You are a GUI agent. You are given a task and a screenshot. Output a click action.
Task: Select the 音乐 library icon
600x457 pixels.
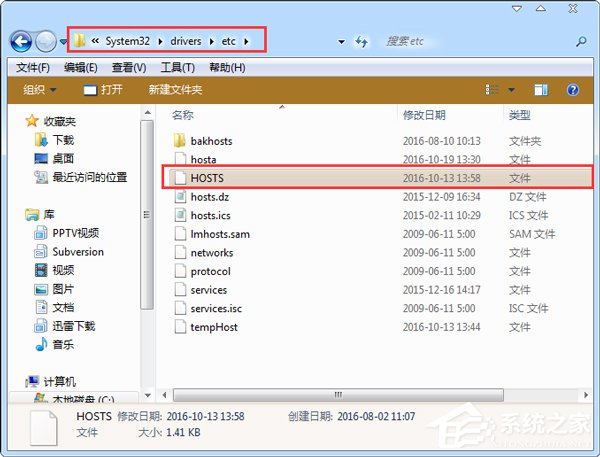[41, 344]
